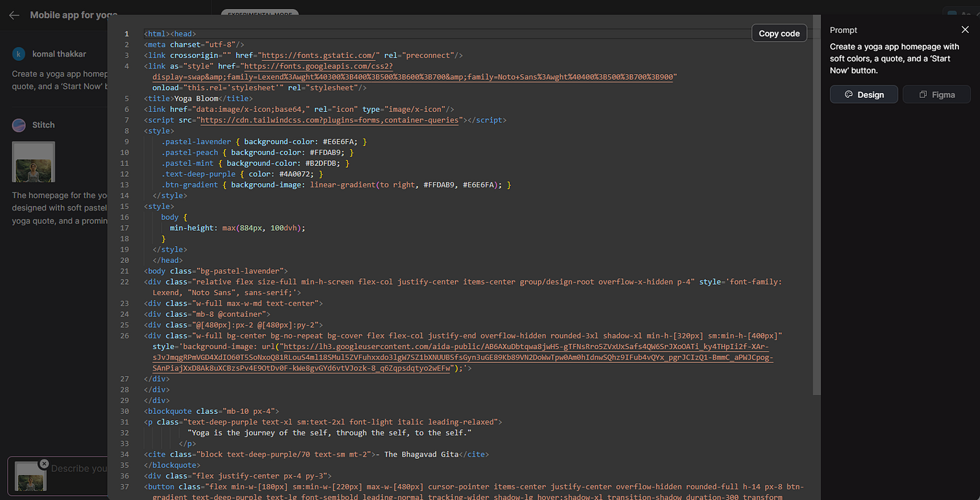
Task: Click the '#4A0072' text-deep-purple color value
Action: click(x=295, y=174)
